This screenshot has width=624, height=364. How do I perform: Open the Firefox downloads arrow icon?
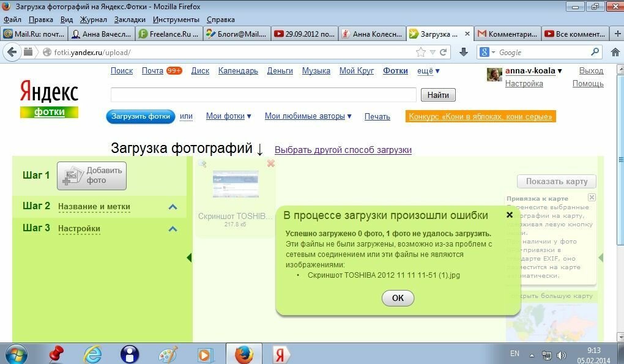pyautogui.click(x=464, y=52)
